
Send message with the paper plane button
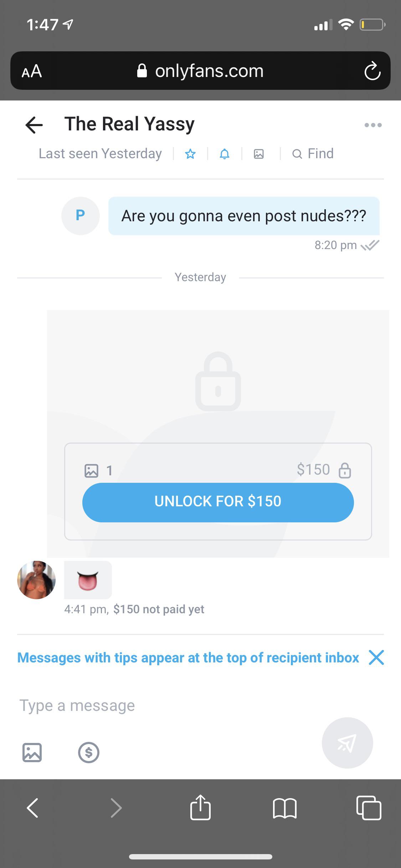click(347, 743)
